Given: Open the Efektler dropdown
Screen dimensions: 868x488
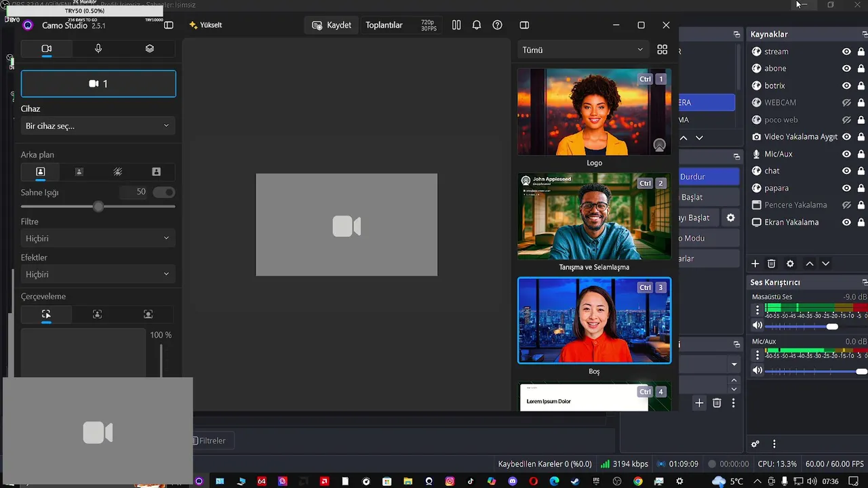Looking at the screenshot, I should pos(98,274).
